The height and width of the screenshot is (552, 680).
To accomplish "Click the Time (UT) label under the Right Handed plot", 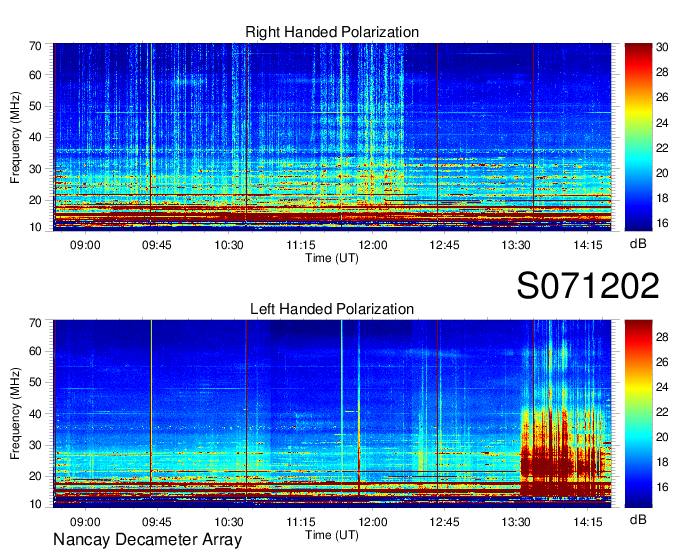I will click(332, 258).
